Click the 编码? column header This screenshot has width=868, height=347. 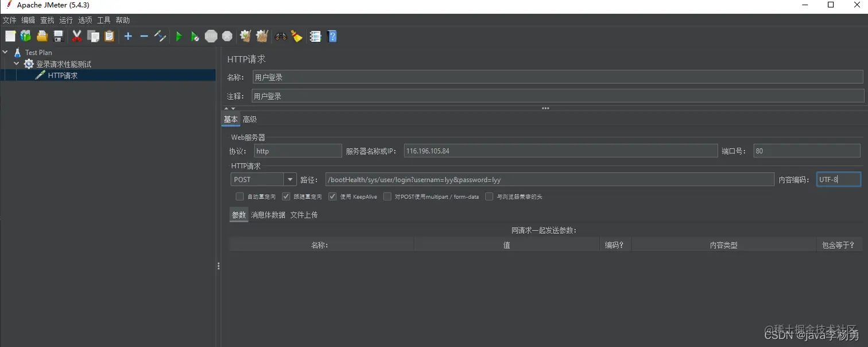(615, 245)
